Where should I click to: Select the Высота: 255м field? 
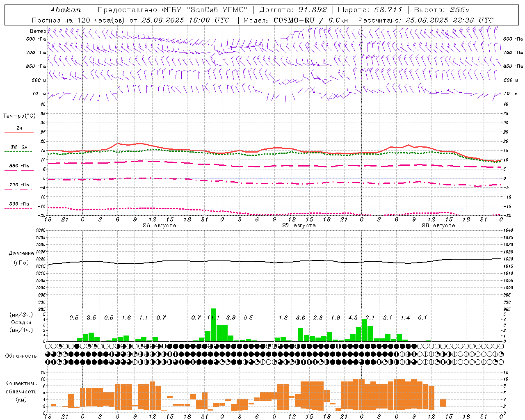pos(442,9)
